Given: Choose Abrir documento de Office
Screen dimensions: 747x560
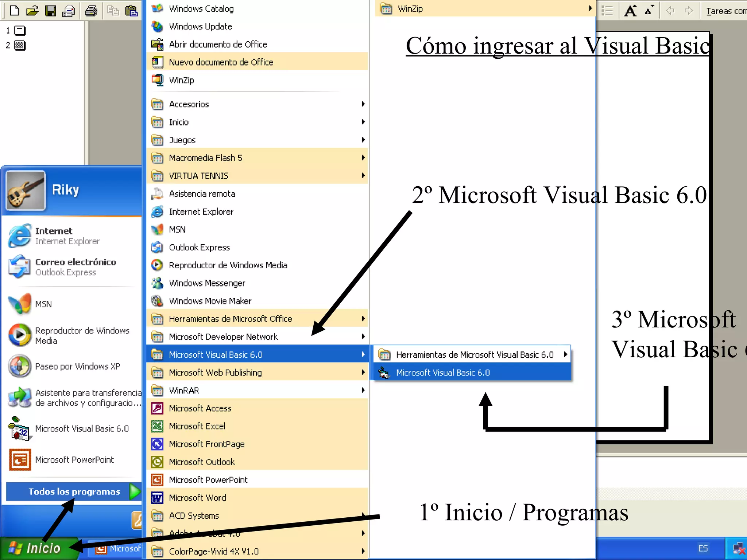Looking at the screenshot, I should click(x=258, y=44).
